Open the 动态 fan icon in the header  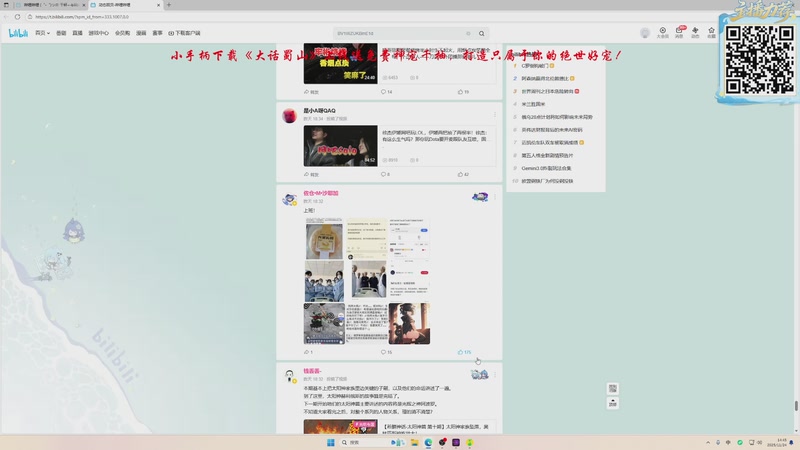[x=695, y=33]
